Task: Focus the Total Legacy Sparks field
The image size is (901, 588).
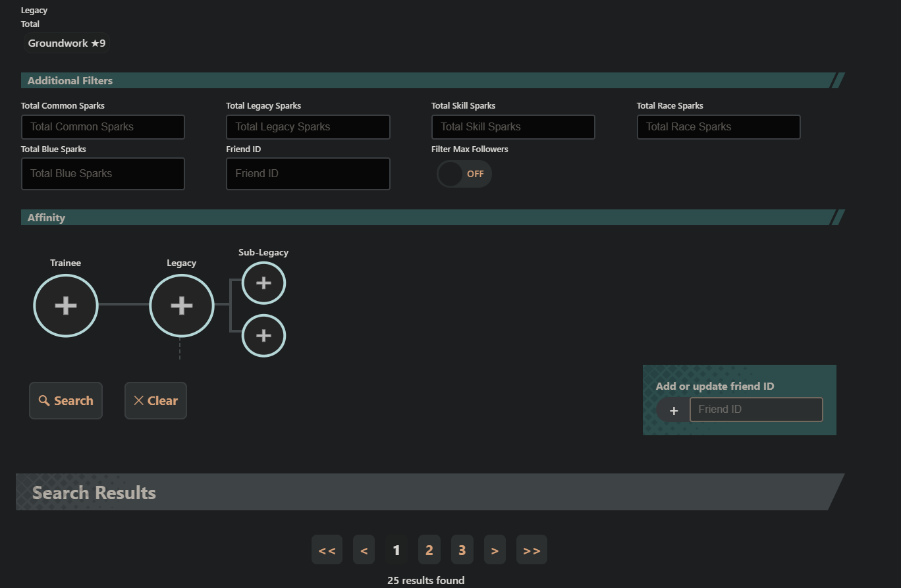Action: (x=308, y=127)
